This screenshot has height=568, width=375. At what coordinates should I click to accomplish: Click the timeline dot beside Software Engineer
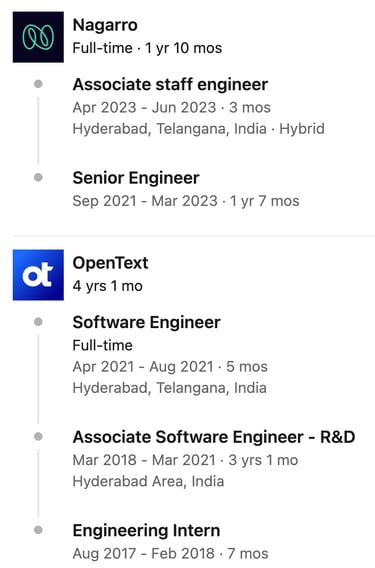click(x=38, y=322)
